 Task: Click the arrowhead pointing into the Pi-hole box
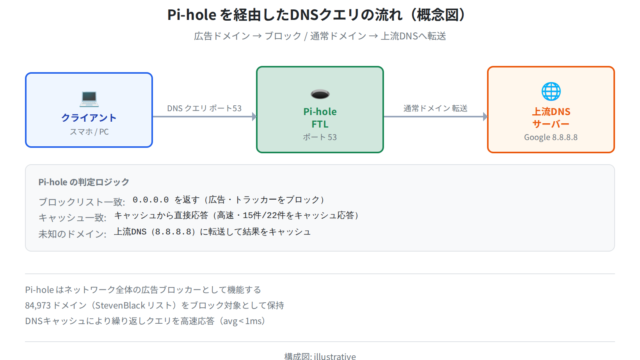254,117
